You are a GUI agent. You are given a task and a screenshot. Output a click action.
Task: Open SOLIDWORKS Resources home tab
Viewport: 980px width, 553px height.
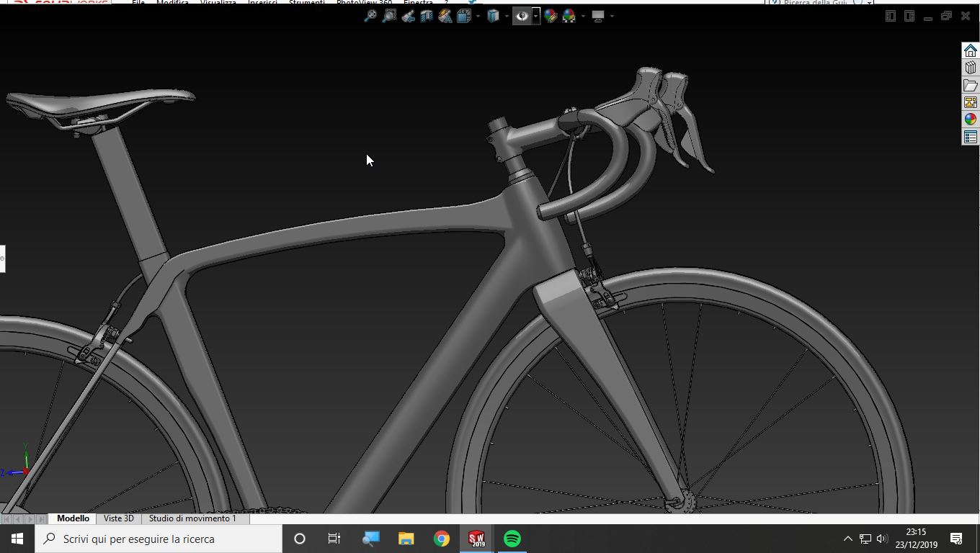pyautogui.click(x=971, y=50)
